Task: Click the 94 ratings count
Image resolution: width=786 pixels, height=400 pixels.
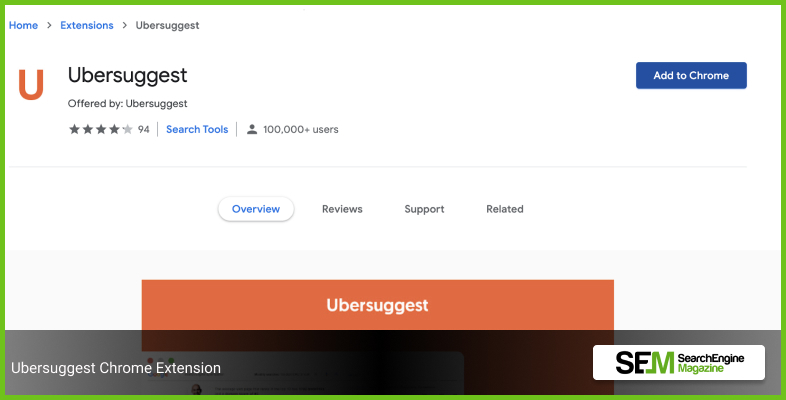Action: tap(144, 129)
